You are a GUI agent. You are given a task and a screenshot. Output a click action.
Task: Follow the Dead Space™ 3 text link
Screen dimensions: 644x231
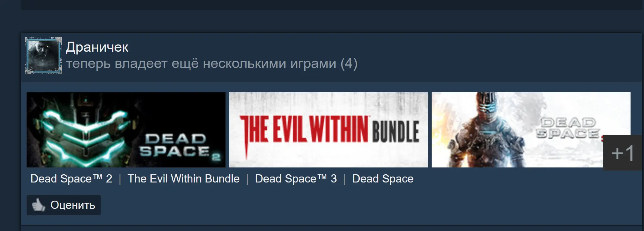point(296,179)
